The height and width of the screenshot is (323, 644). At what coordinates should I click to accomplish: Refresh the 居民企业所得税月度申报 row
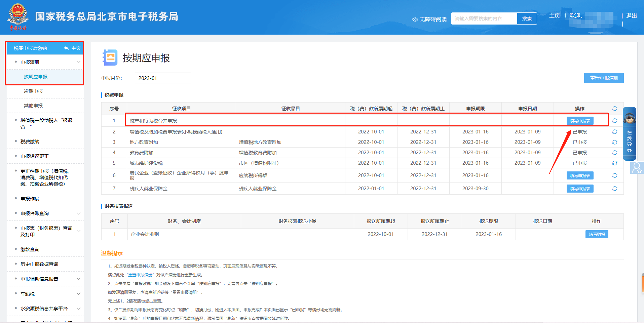(x=615, y=175)
